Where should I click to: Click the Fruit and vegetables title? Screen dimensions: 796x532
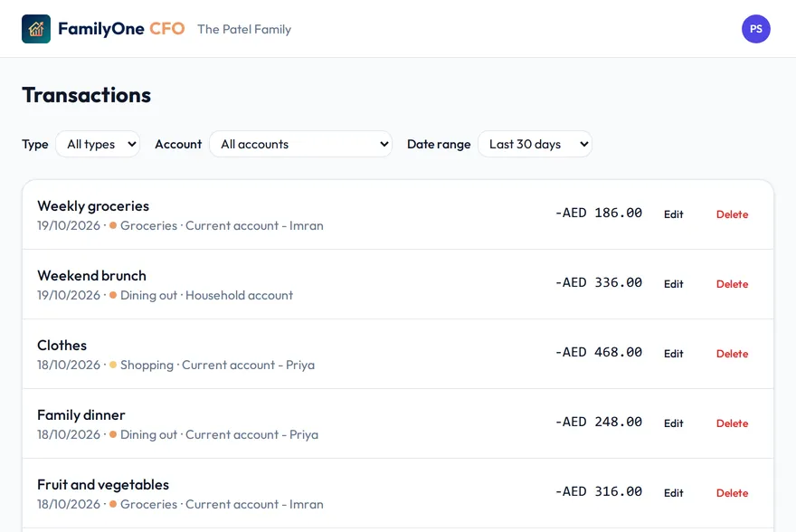(x=103, y=485)
